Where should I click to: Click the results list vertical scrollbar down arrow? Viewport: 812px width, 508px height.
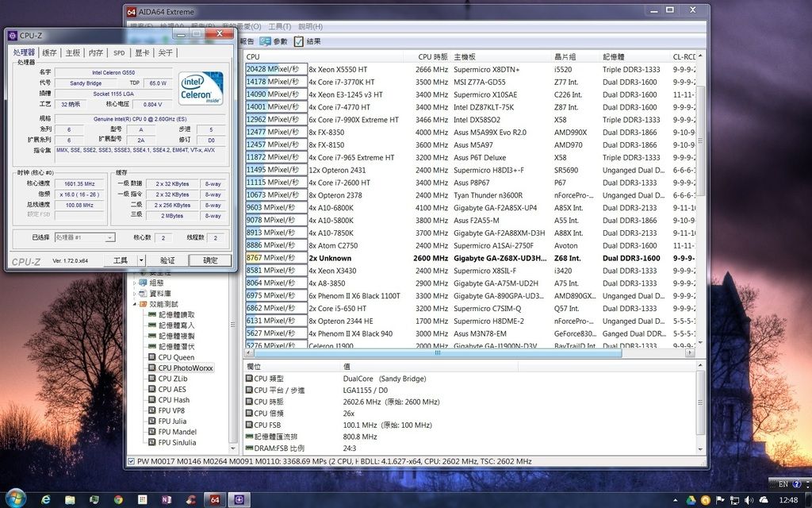pos(701,342)
